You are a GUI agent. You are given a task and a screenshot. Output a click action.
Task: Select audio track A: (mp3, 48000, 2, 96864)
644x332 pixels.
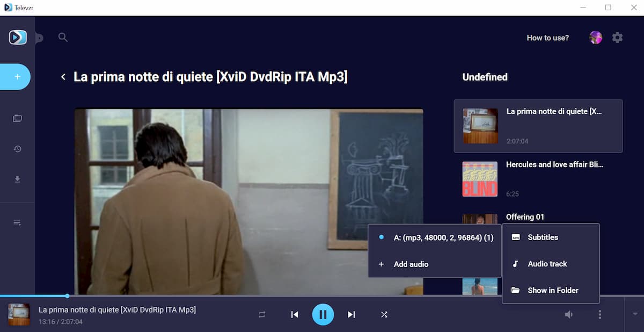435,237
